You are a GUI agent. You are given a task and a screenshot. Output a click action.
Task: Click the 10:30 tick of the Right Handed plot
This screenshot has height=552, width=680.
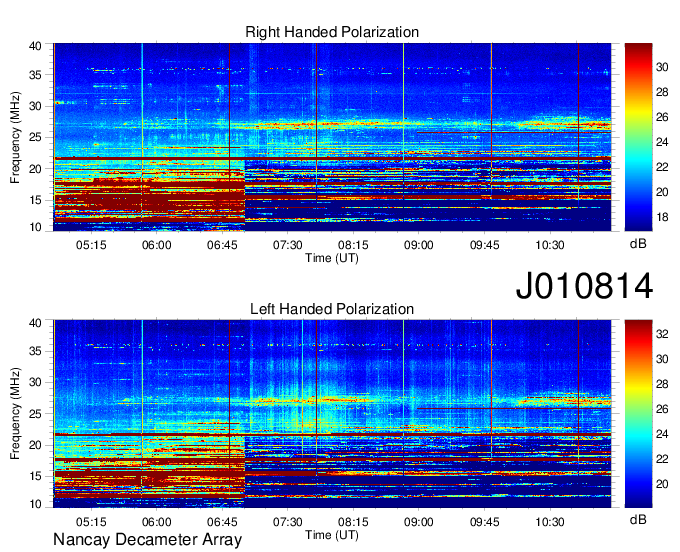[550, 245]
